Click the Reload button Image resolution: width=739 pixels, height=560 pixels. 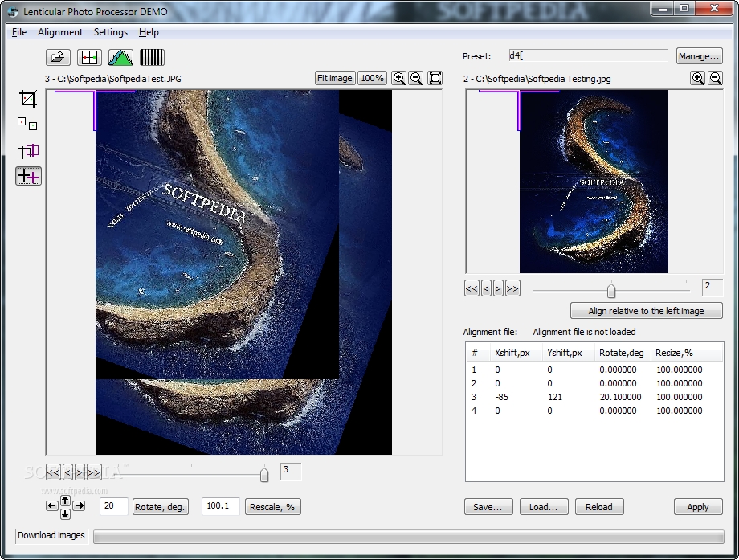[599, 507]
